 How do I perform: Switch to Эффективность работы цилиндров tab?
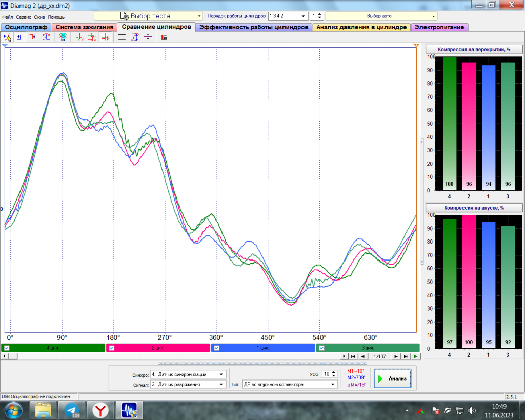(254, 27)
